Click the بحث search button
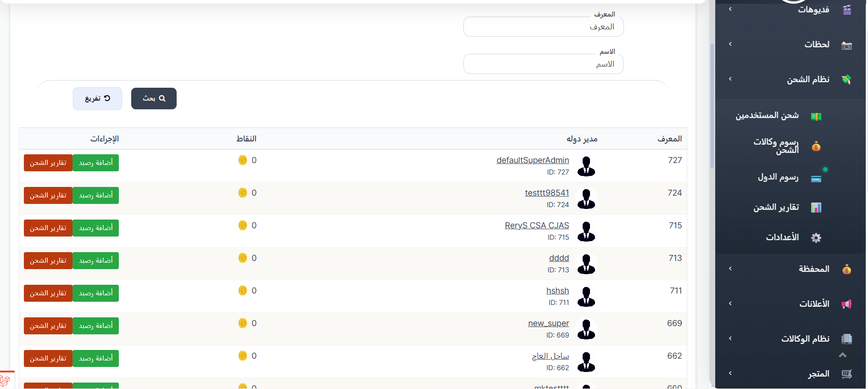This screenshot has height=389, width=868. (154, 98)
